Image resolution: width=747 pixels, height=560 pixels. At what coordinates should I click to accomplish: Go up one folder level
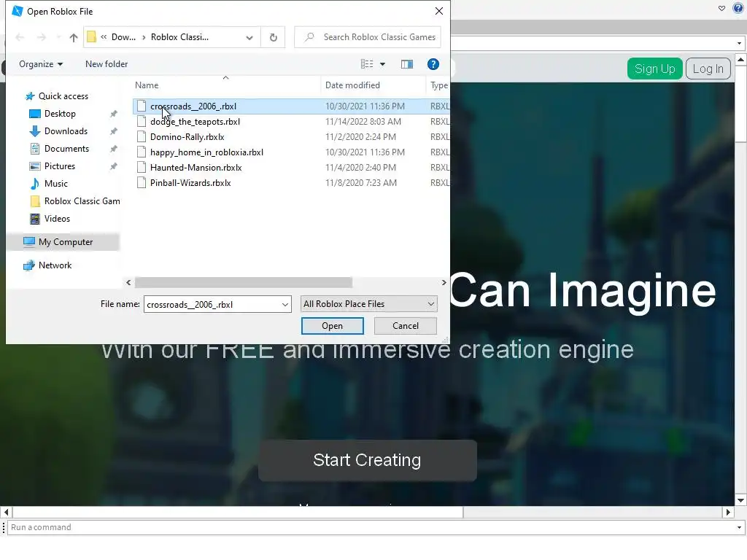coord(74,37)
